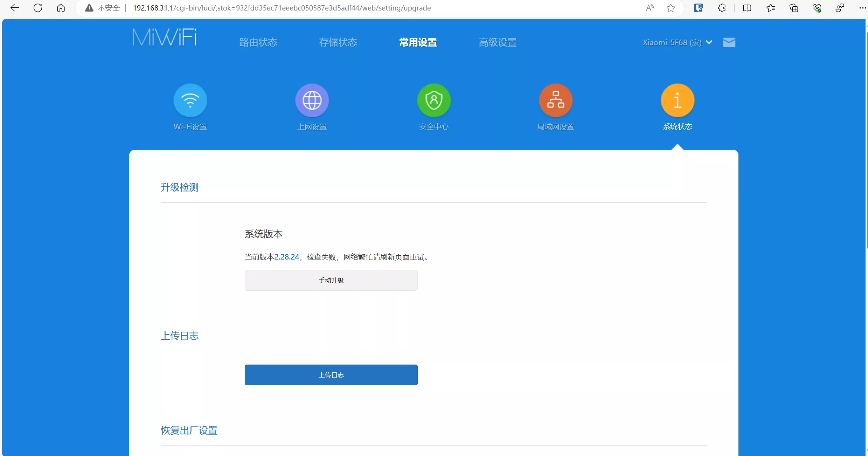868x456 pixels.
Task: Open the 安全中心 shield icon
Action: (434, 101)
